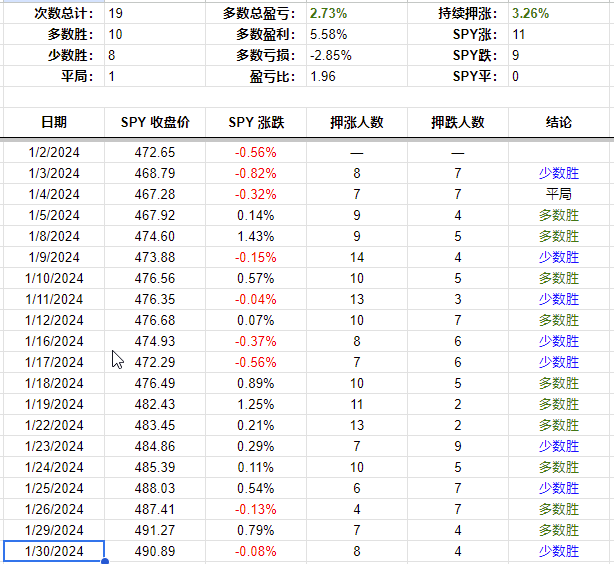Select the SPY平 value 0
The image size is (614, 564).
point(559,76)
